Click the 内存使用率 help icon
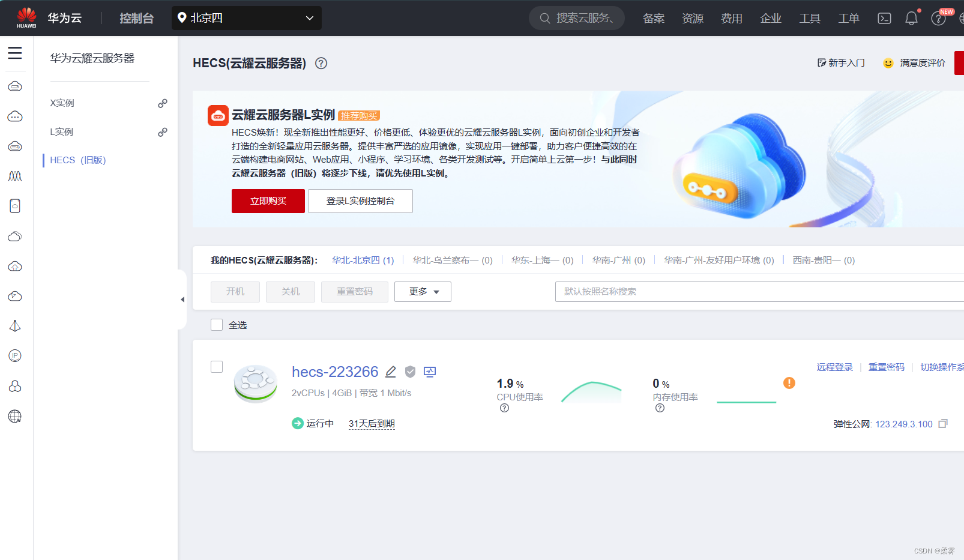The width and height of the screenshot is (964, 560). [x=660, y=408]
